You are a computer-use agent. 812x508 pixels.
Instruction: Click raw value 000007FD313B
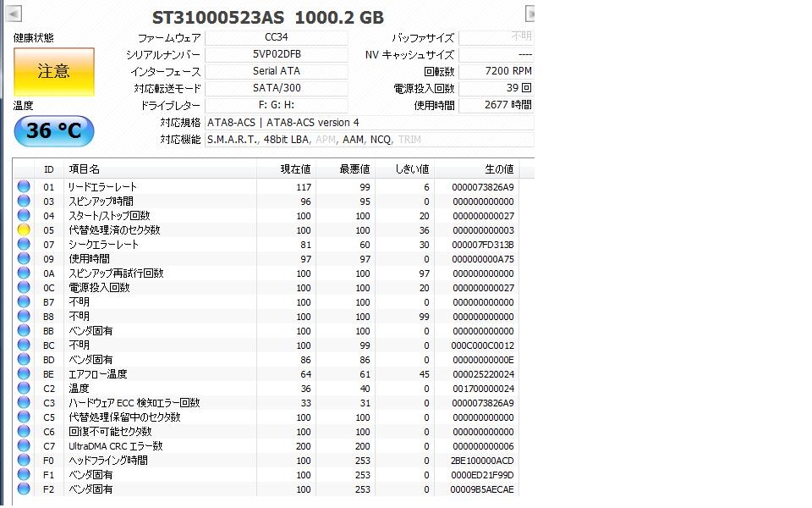click(x=483, y=245)
